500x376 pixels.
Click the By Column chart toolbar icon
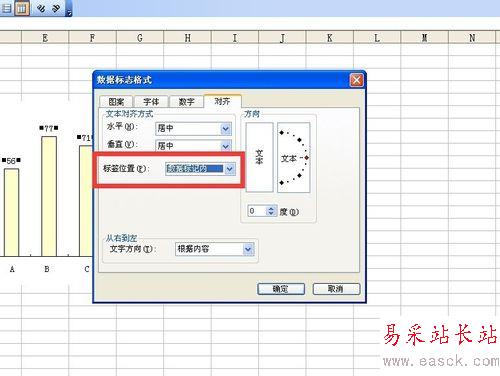[x=22, y=8]
